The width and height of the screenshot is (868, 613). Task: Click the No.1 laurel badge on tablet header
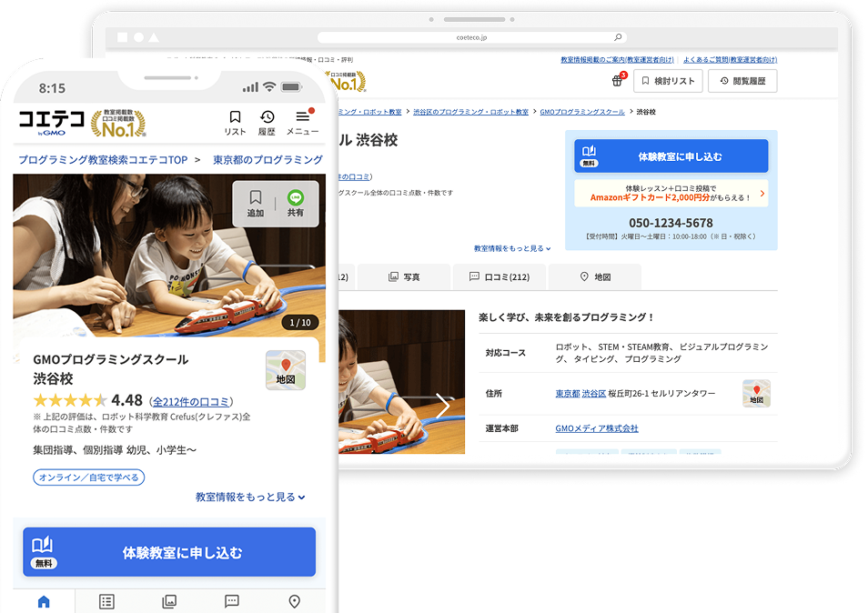pyautogui.click(x=348, y=81)
